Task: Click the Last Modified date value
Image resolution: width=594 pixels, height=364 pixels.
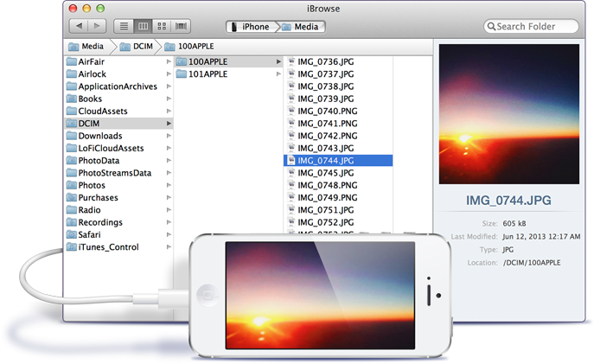Action: (x=541, y=236)
